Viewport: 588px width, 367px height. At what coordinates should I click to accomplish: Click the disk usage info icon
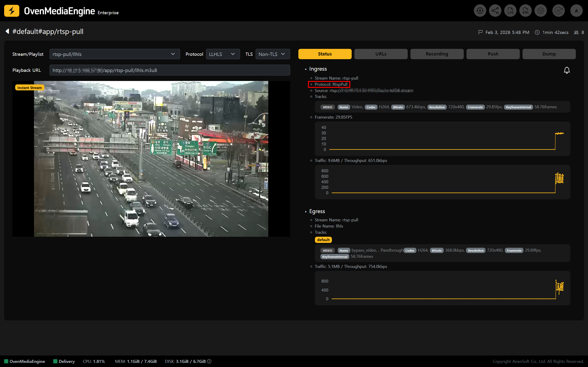pos(209,361)
